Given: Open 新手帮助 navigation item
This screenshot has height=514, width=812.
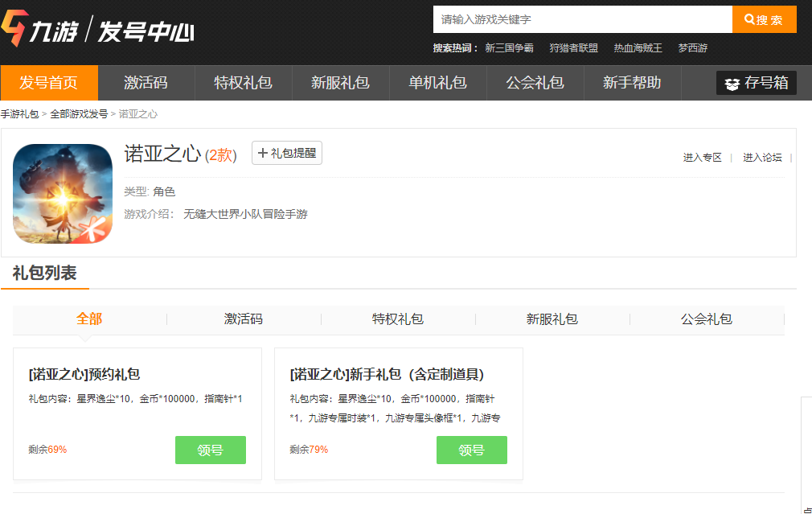Looking at the screenshot, I should point(632,83).
